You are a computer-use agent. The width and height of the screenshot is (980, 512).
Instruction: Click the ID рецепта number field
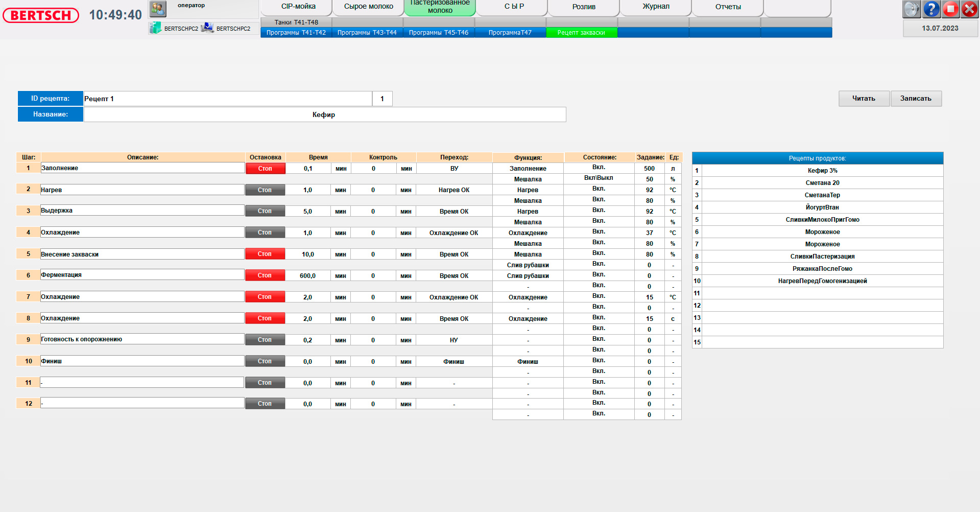click(x=382, y=99)
